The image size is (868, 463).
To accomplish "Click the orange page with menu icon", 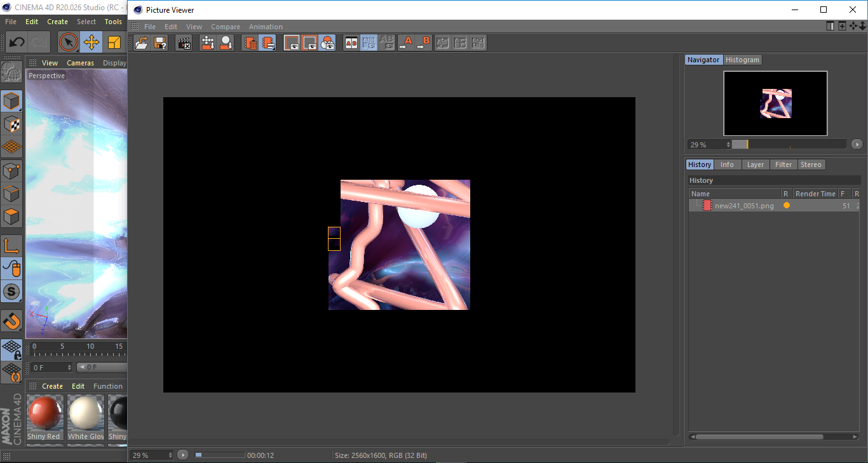I will (268, 43).
